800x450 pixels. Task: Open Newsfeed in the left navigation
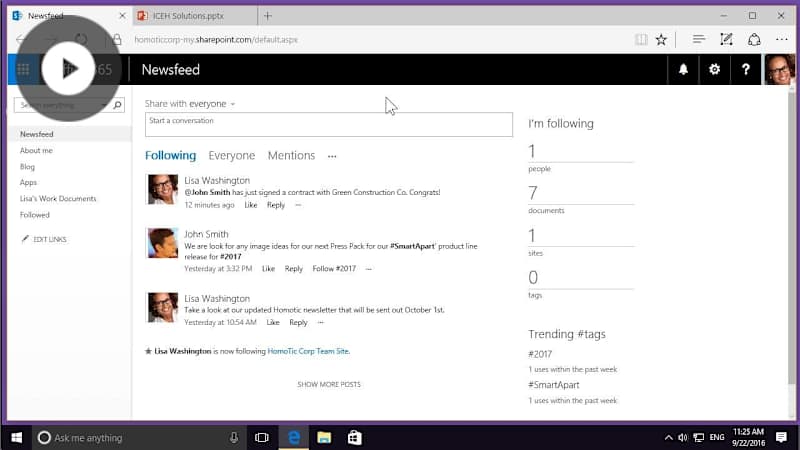point(37,134)
